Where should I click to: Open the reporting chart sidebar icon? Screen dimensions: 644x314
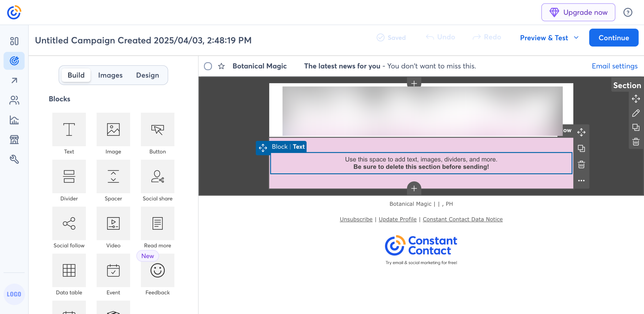14,120
